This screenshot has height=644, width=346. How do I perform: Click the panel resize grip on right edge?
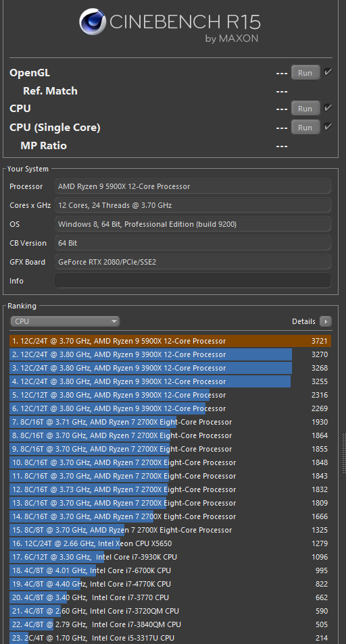tap(345, 452)
